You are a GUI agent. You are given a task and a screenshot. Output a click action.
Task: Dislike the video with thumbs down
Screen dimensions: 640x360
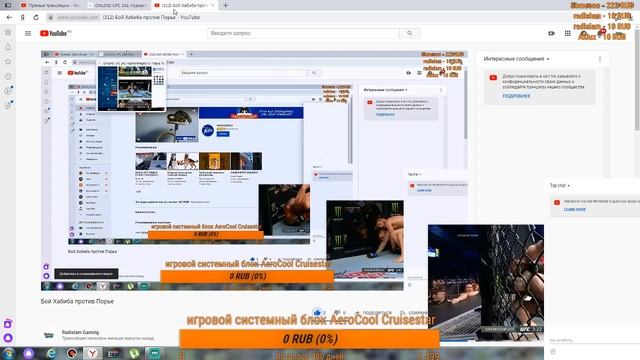point(338,313)
